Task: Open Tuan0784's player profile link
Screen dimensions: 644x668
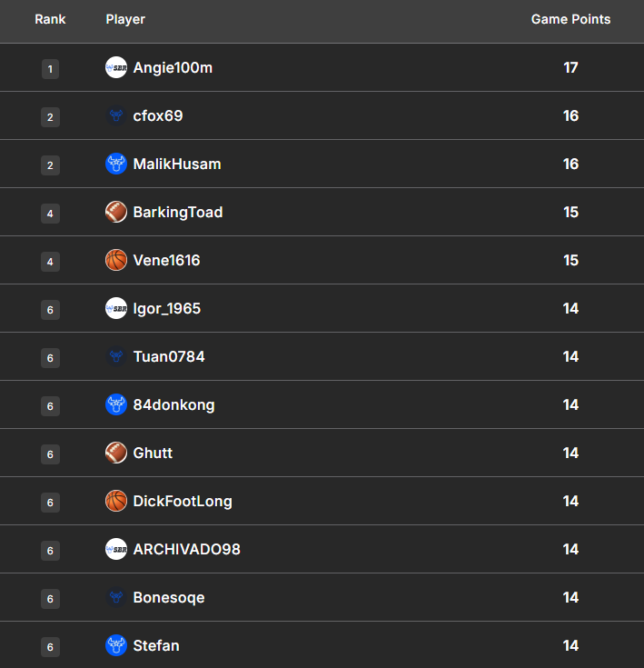Action: coord(169,356)
